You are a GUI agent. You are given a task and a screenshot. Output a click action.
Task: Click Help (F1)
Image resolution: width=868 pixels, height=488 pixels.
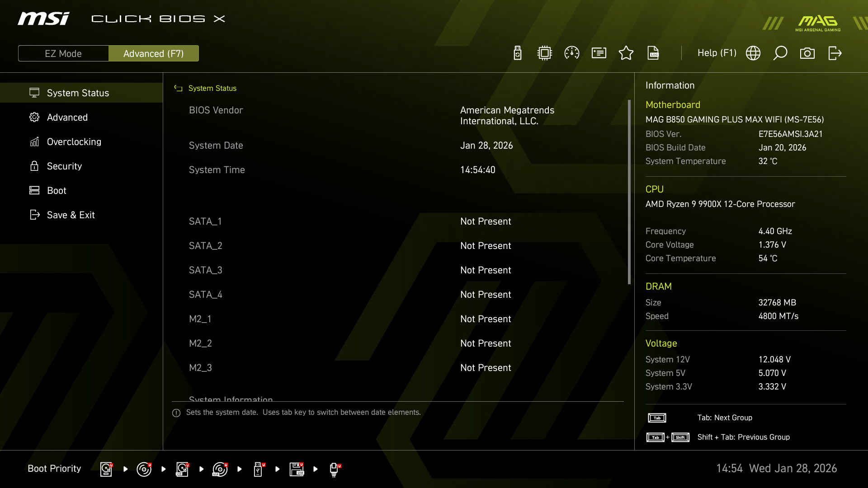pyautogui.click(x=717, y=53)
